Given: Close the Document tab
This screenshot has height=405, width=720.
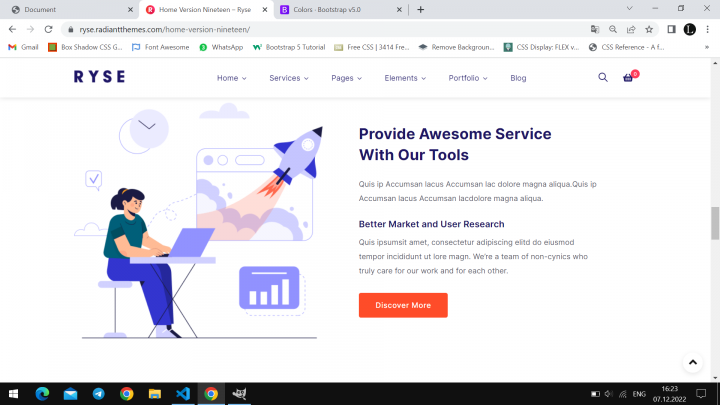Looking at the screenshot, I should [130, 10].
